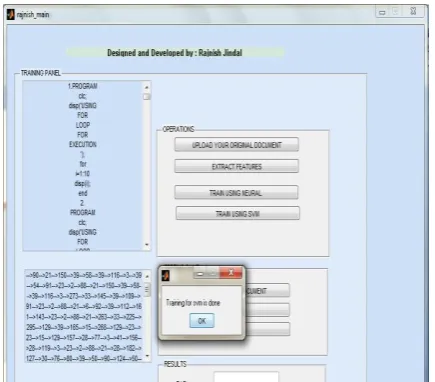This screenshot has height=382, width=435.
Task: Click down arrow of program list scrollbar
Action: pos(147,245)
